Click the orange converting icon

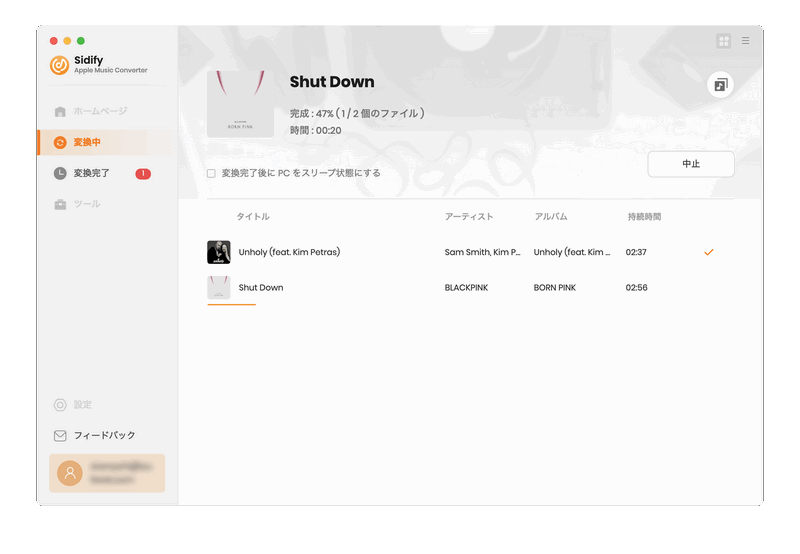(60, 142)
